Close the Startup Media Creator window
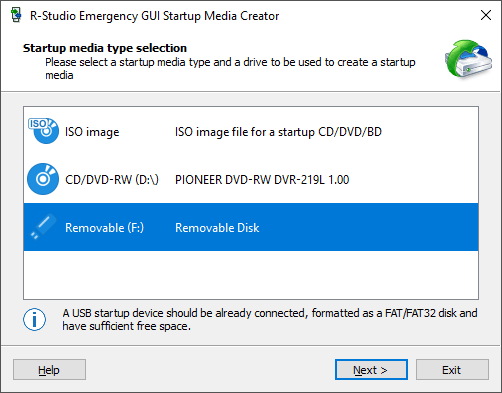Viewport: 502px width, 393px height. point(486,15)
